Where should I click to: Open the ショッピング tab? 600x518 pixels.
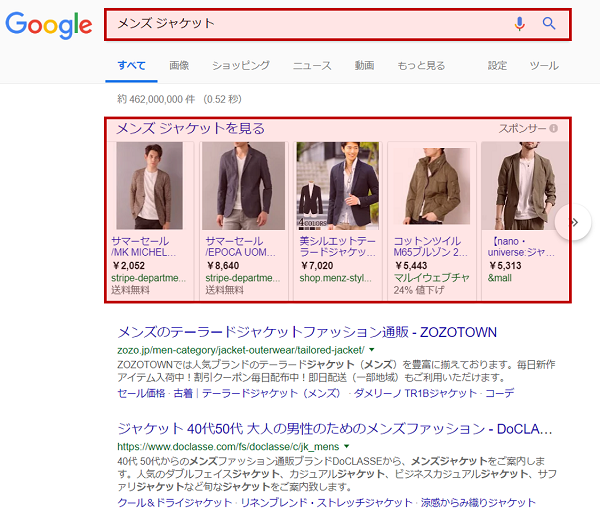click(241, 65)
